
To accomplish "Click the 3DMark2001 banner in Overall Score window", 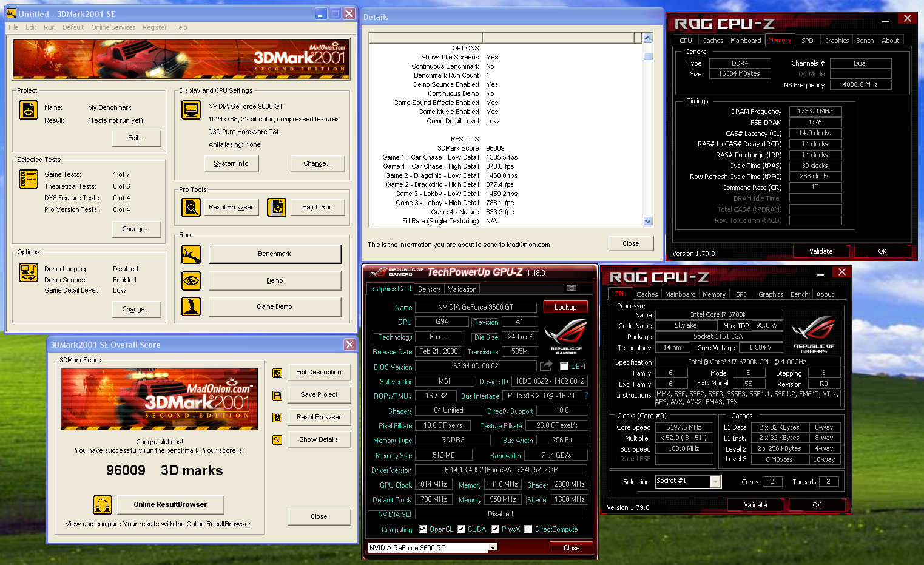I will 159,399.
